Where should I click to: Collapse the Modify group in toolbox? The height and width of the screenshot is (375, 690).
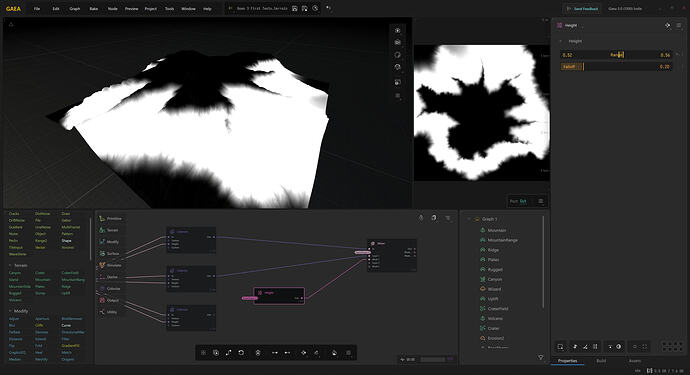(x=10, y=311)
